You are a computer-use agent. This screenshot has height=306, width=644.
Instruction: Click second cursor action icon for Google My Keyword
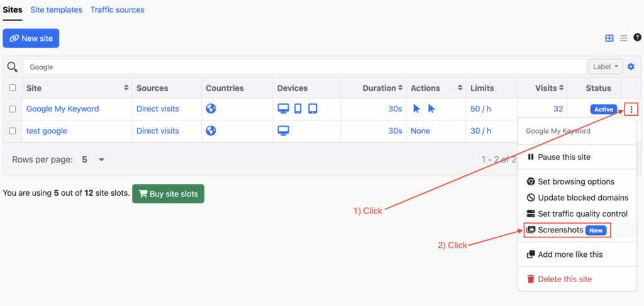(x=431, y=108)
